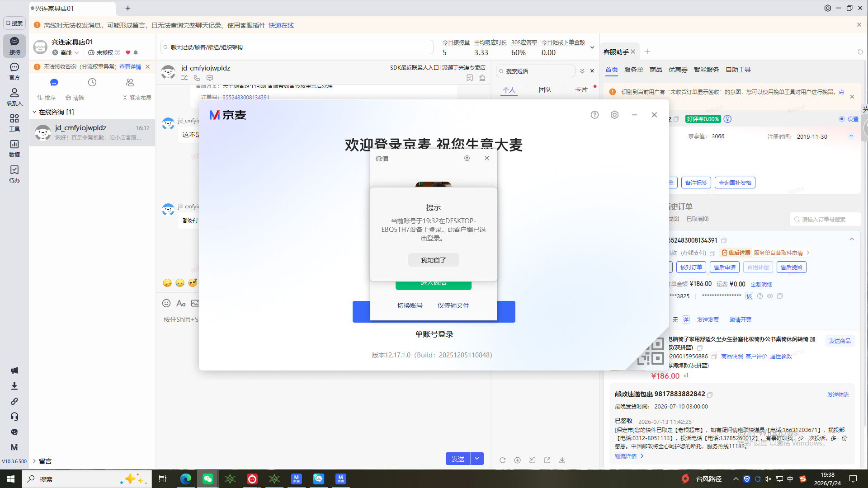Expand the 搜索短语 phrases panel chevrons
868x488 pixels.
coord(582,71)
